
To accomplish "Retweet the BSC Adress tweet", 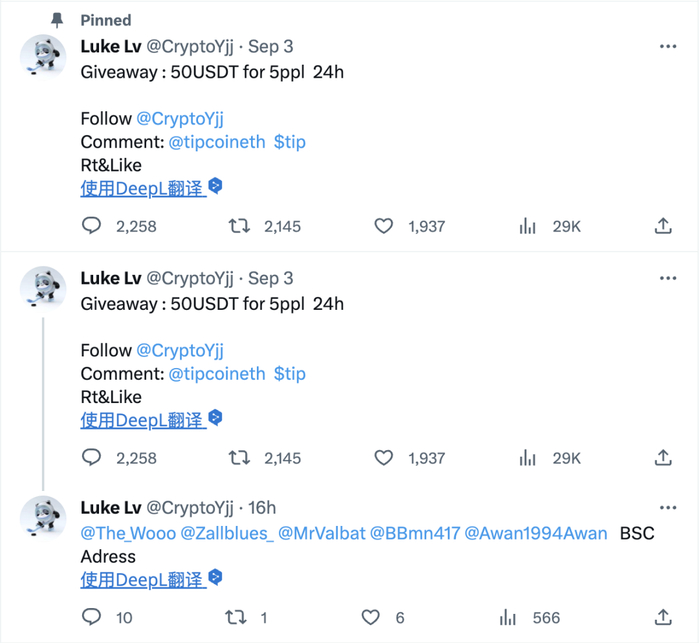I will coord(236,617).
